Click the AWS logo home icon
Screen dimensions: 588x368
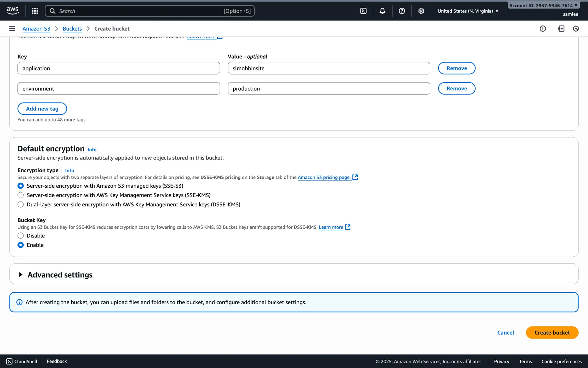point(13,10)
